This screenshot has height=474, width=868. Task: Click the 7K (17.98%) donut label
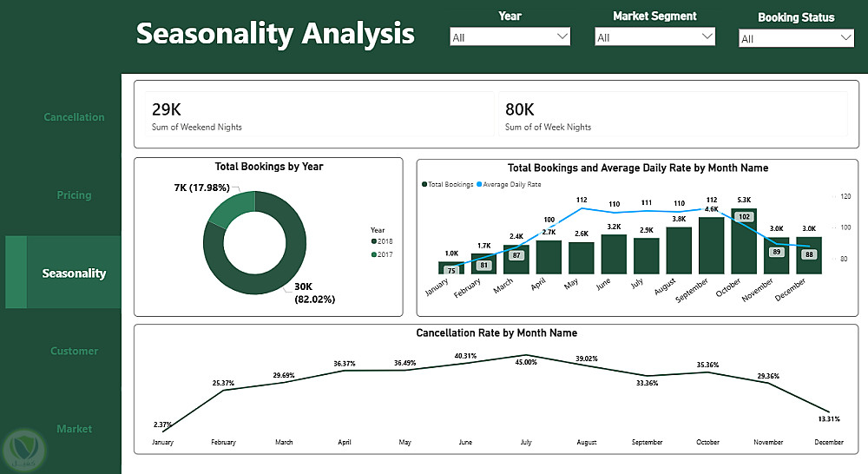click(201, 188)
